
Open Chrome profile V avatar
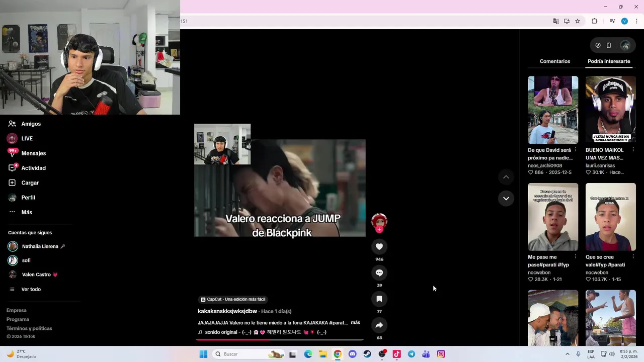tap(624, 21)
